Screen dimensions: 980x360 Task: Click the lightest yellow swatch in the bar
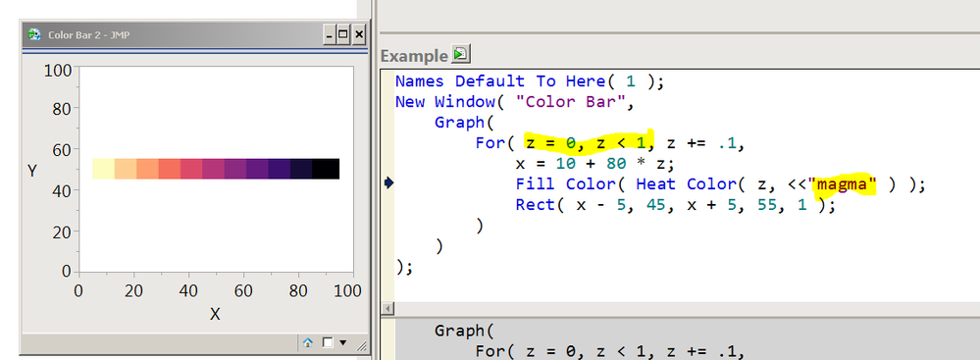104,169
